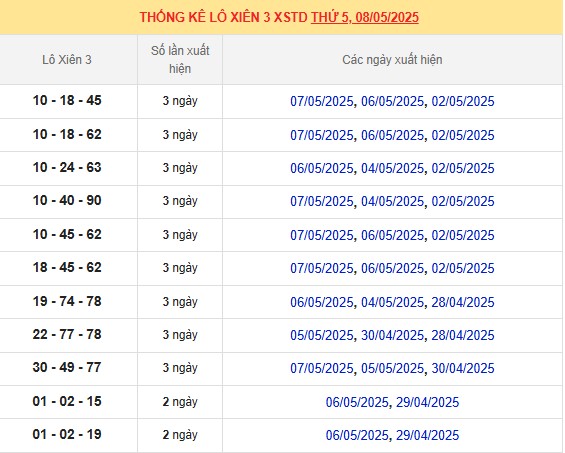
Task: Click the 'Số lần xuất hiện' column header
Action: 180,59
